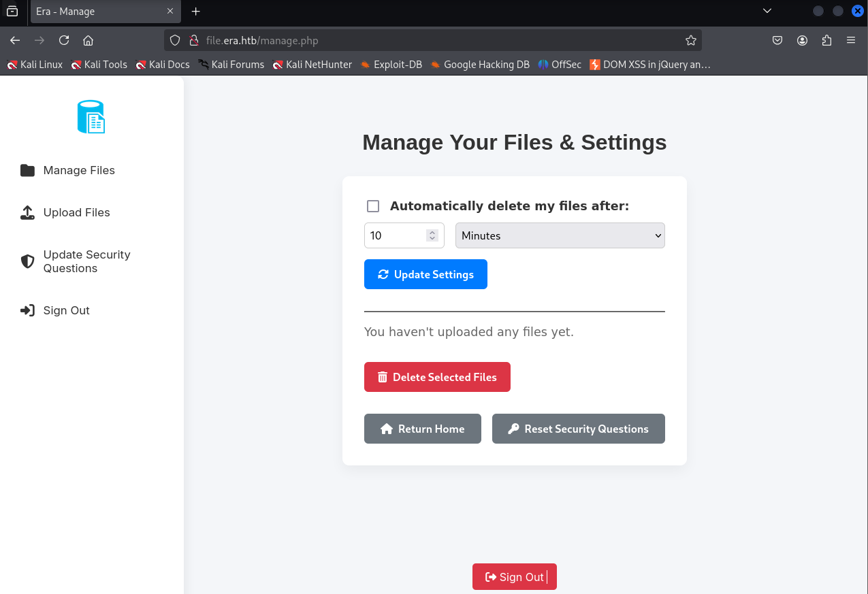Enable automatically delete my files checkbox
Image resolution: width=868 pixels, height=594 pixels.
(373, 206)
